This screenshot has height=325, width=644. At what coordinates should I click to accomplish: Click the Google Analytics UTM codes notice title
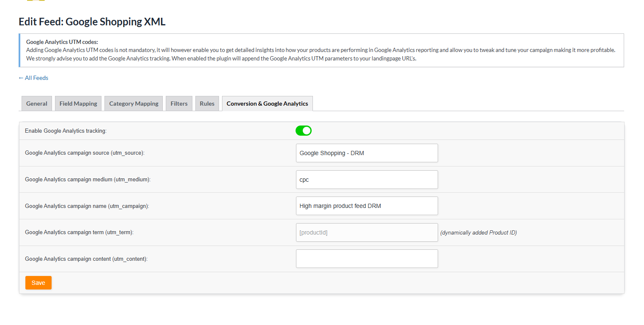[62, 42]
